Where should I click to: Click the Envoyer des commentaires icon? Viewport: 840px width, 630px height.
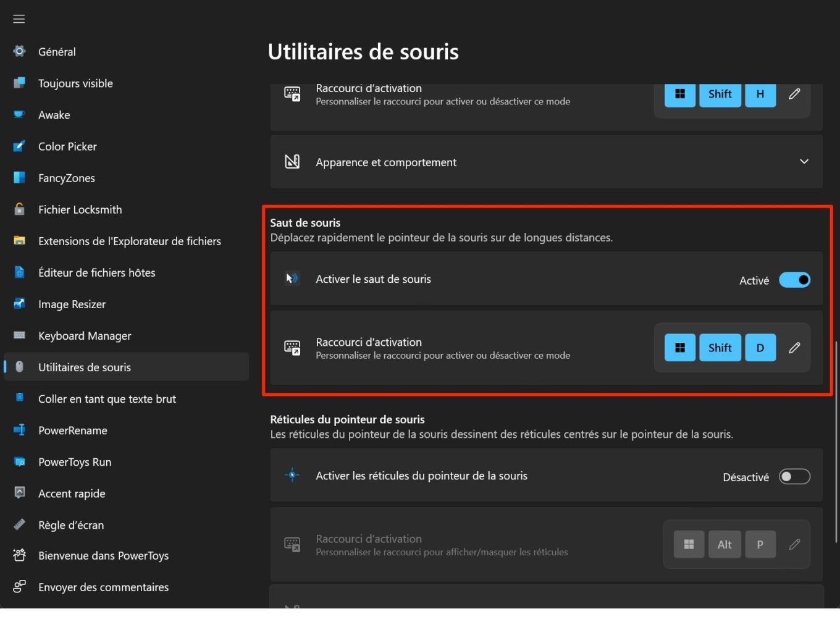click(20, 586)
